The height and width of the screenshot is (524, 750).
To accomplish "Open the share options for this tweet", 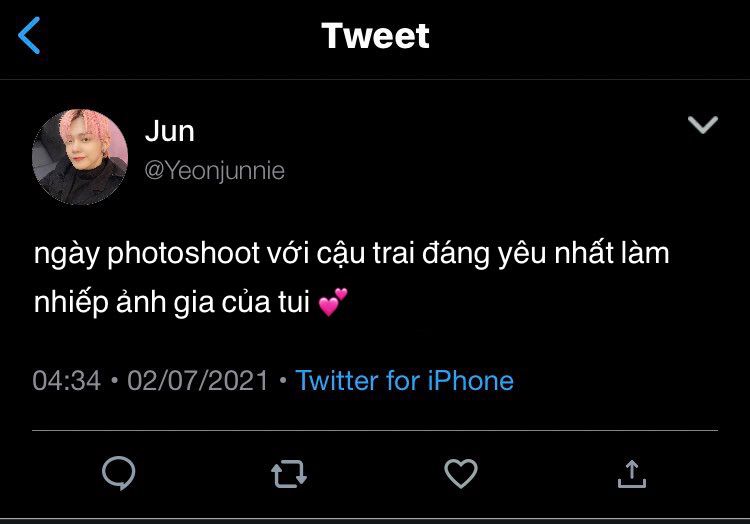I will pyautogui.click(x=632, y=474).
